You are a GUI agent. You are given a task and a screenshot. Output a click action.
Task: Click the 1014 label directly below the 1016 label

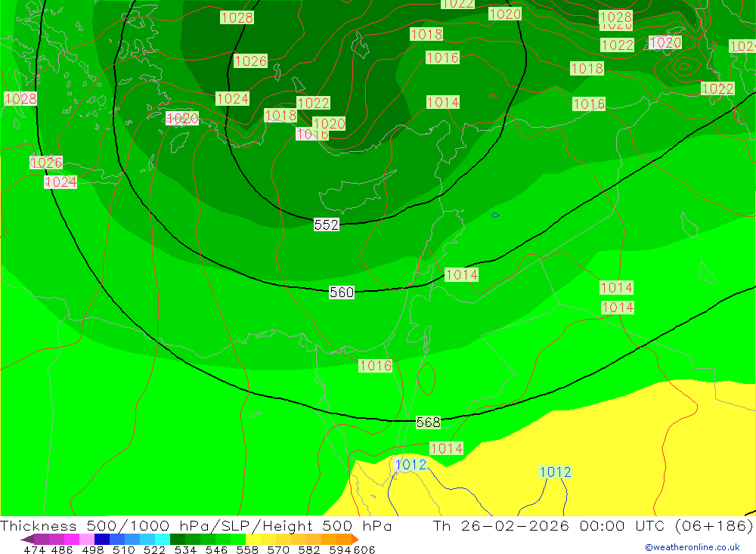tap(443, 102)
